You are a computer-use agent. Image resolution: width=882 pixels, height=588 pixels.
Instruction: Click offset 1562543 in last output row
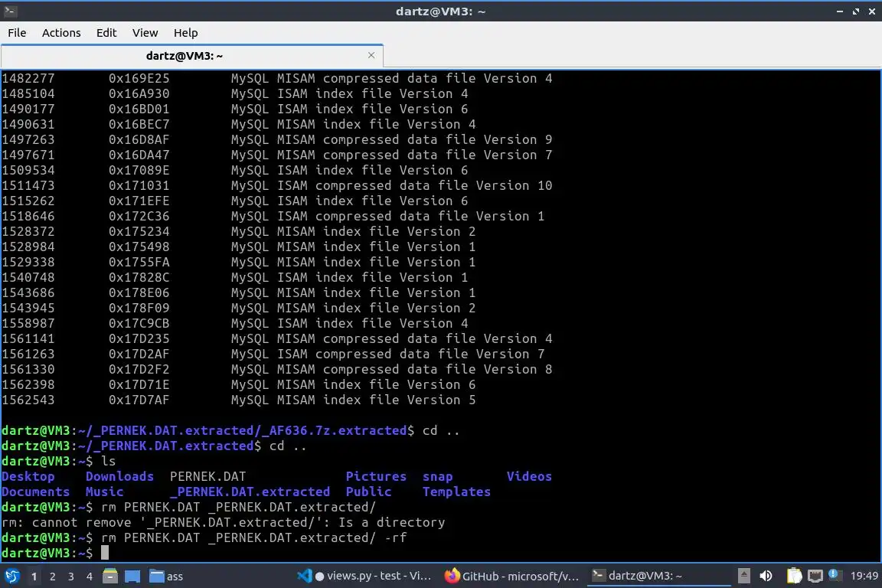(28, 400)
